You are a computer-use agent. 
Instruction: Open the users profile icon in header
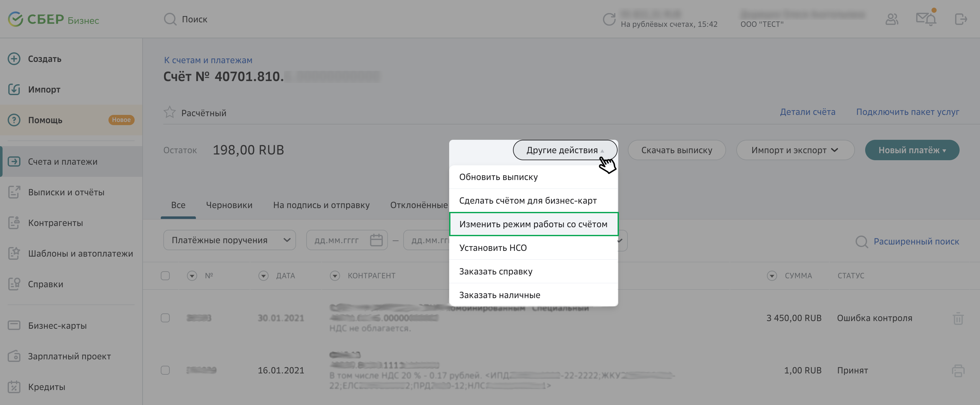tap(892, 19)
